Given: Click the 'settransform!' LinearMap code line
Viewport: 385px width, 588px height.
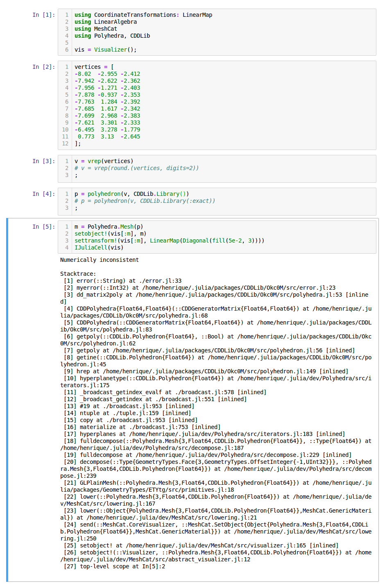Looking at the screenshot, I should click(x=170, y=241).
